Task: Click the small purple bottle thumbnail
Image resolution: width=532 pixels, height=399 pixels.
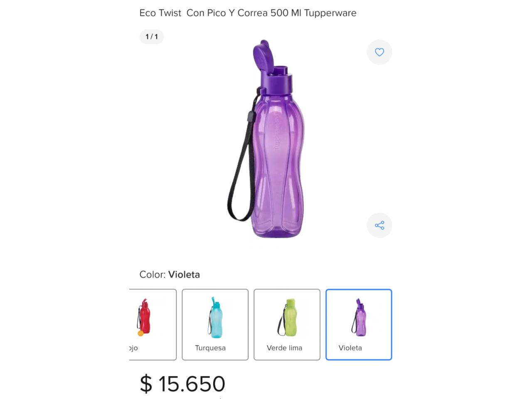Action: (359, 317)
